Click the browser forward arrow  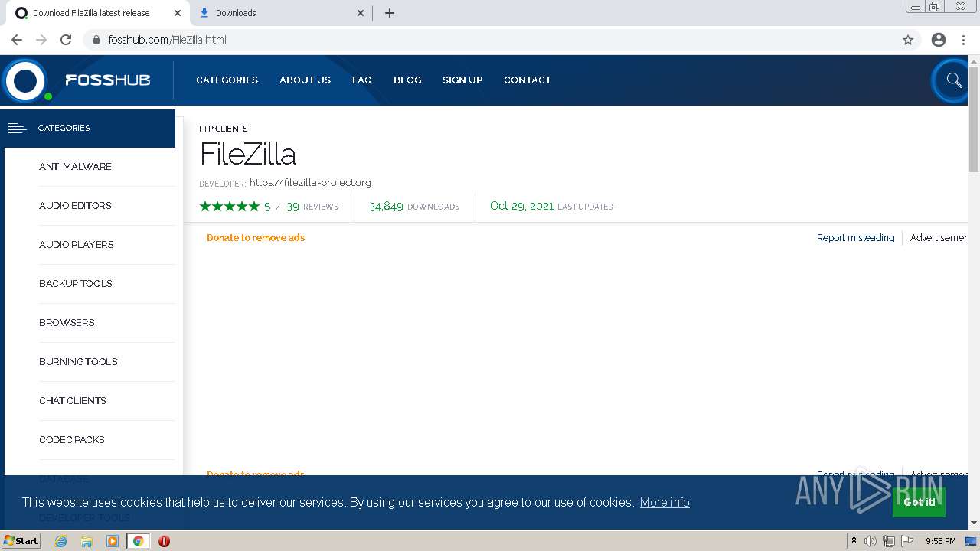coord(41,40)
